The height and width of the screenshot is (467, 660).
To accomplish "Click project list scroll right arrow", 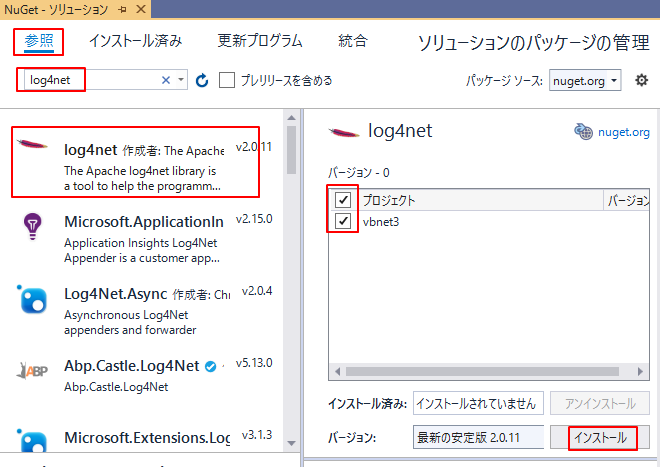I will 640,371.
